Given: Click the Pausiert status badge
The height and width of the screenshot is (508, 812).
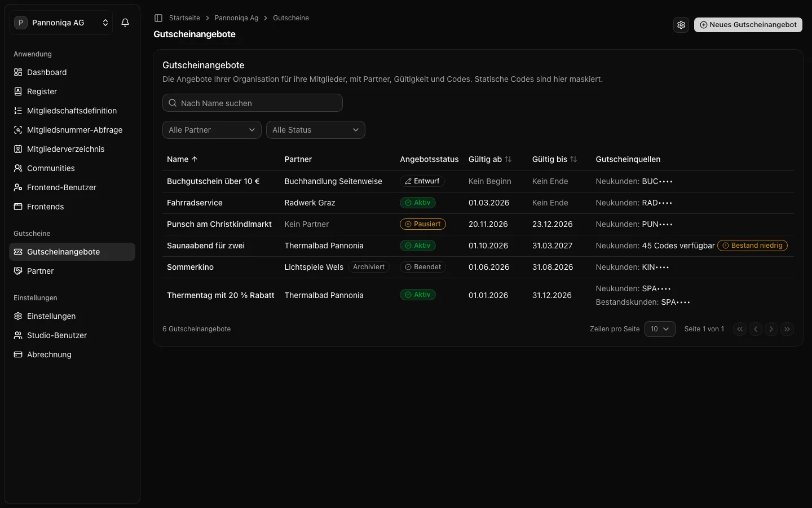Looking at the screenshot, I should click(423, 224).
